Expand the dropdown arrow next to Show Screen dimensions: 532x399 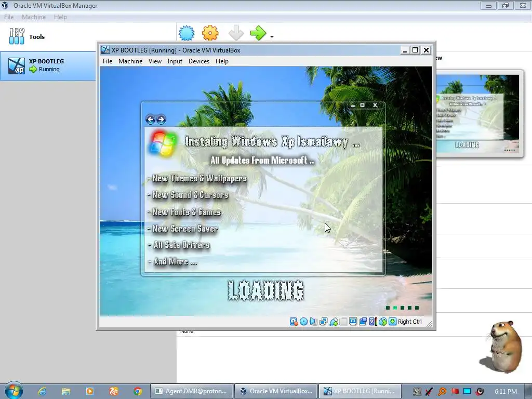(x=272, y=37)
